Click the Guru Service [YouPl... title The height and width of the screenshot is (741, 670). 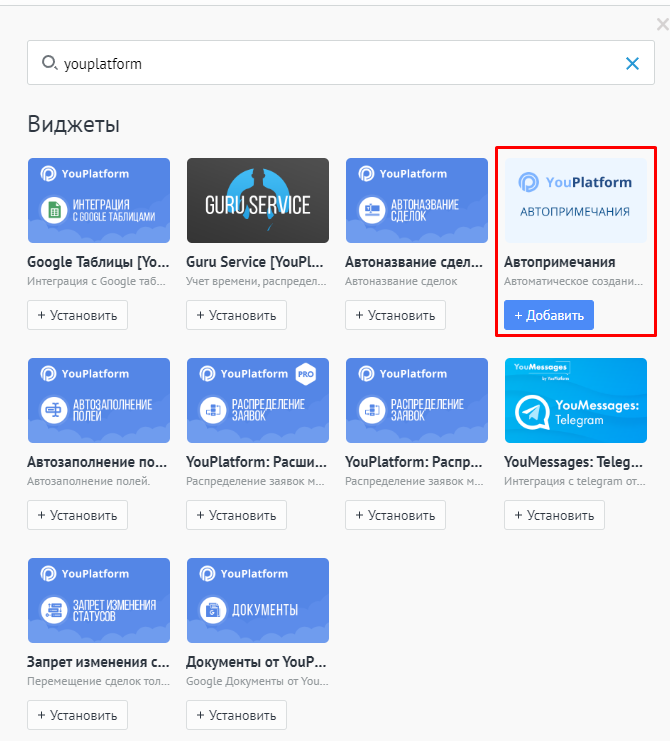(255, 262)
